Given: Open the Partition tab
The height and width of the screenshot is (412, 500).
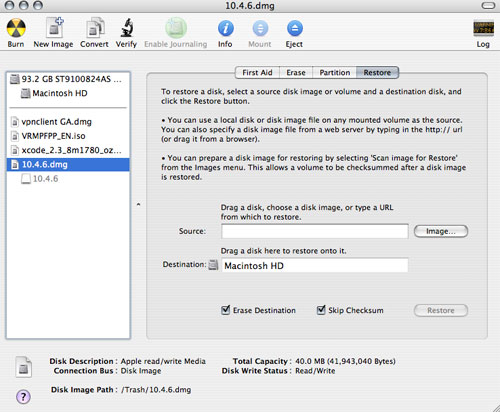Looking at the screenshot, I should tap(334, 73).
